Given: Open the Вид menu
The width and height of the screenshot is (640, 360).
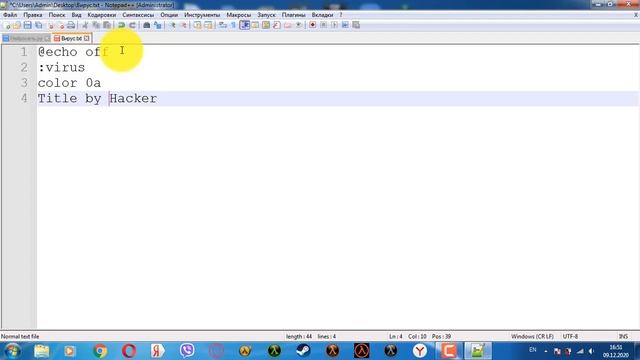Looking at the screenshot, I should tap(76, 15).
